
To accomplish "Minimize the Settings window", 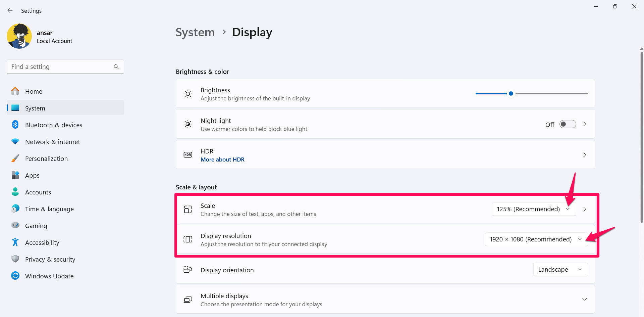I will pos(596,6).
